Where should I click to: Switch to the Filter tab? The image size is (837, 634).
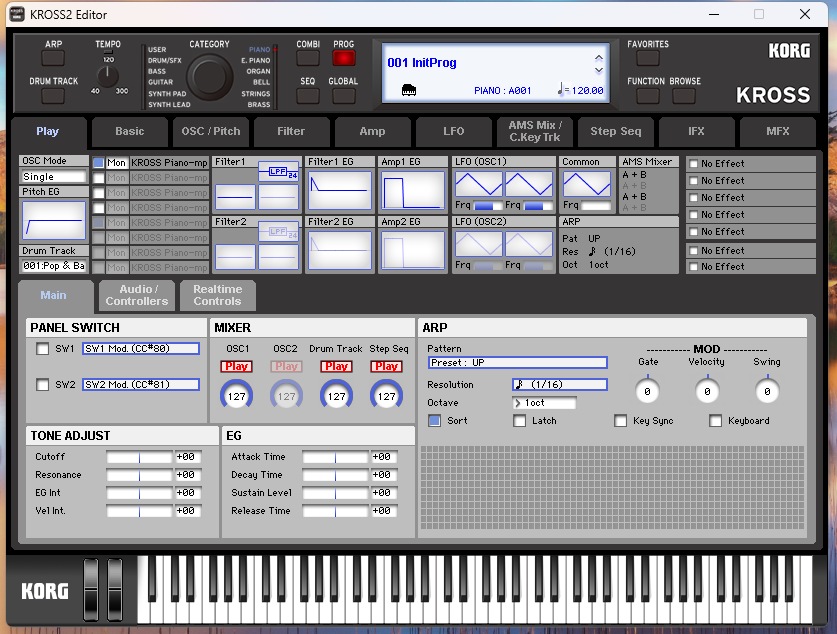point(291,131)
